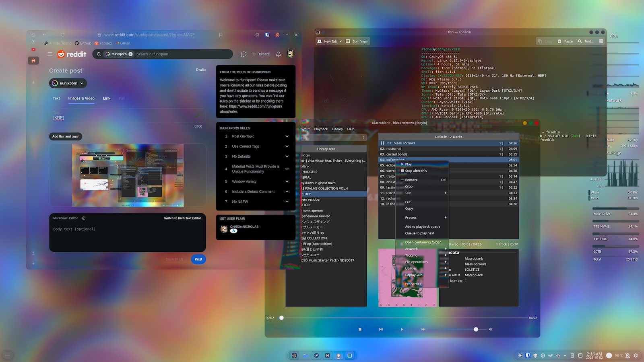Expand the 'Post On-Topic' rule
This screenshot has width=644, height=362.
287,136
